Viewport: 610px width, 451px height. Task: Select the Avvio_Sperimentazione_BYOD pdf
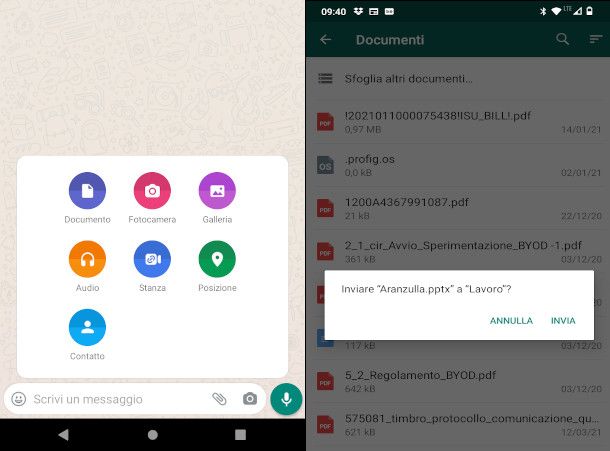click(458, 251)
